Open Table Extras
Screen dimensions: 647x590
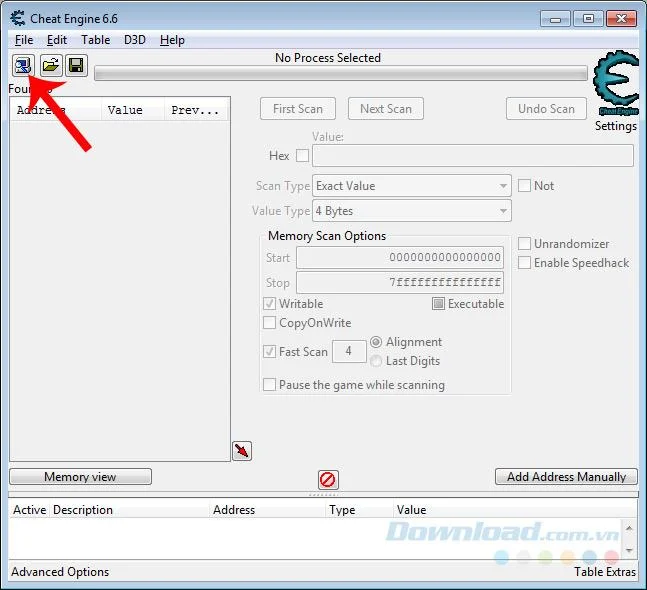coord(605,572)
